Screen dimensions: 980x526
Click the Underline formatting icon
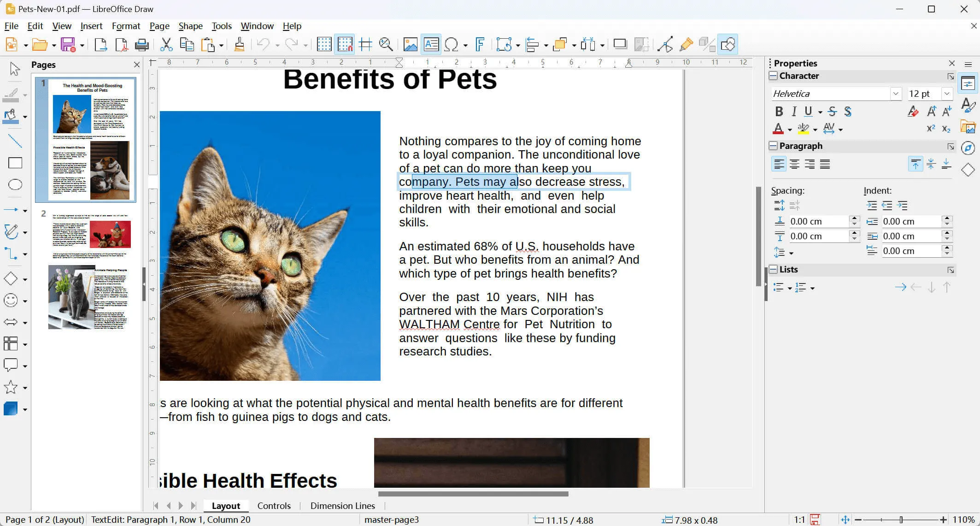point(808,111)
